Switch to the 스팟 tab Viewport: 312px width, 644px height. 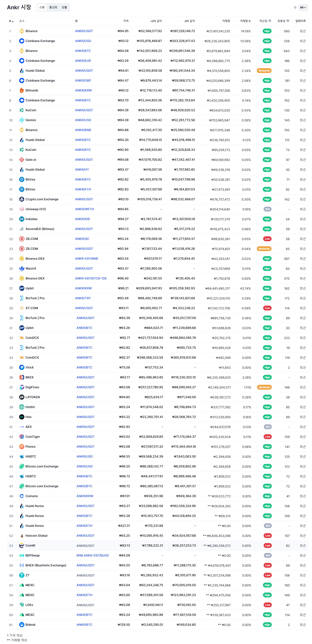[42, 7]
